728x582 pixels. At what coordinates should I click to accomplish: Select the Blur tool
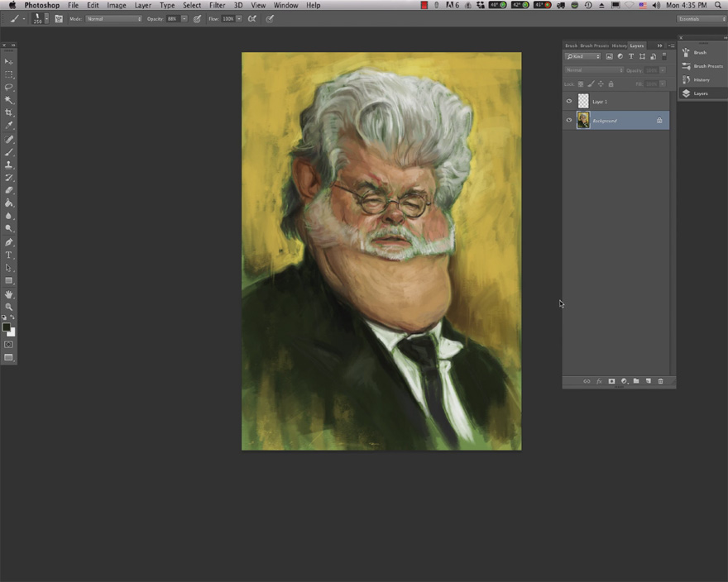[8, 216]
